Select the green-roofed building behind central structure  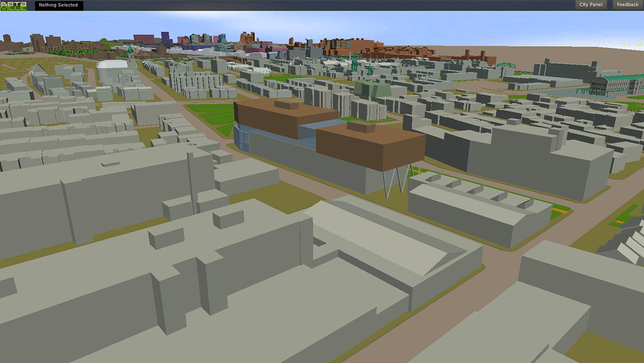(x=371, y=88)
